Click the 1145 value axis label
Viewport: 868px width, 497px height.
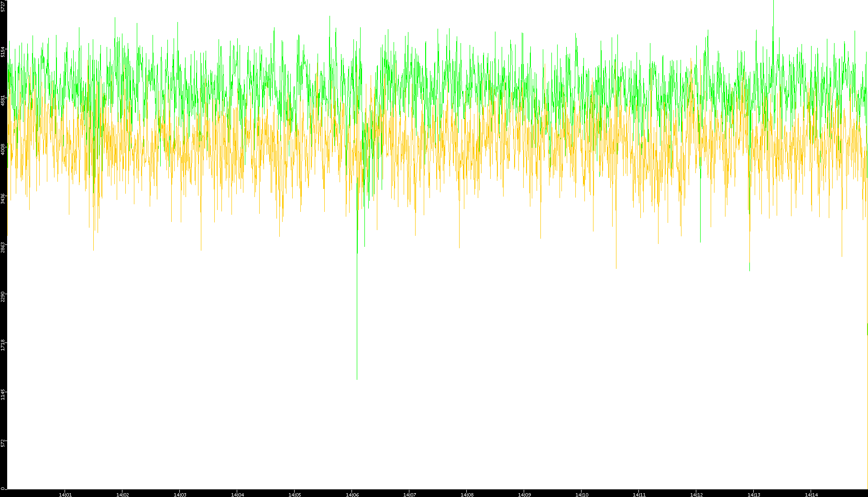3,394
